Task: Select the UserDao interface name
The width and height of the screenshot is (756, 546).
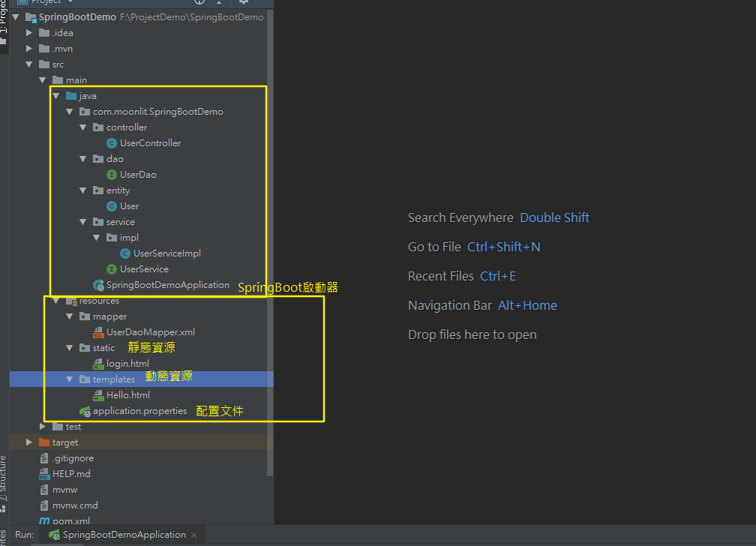Action: [x=138, y=175]
